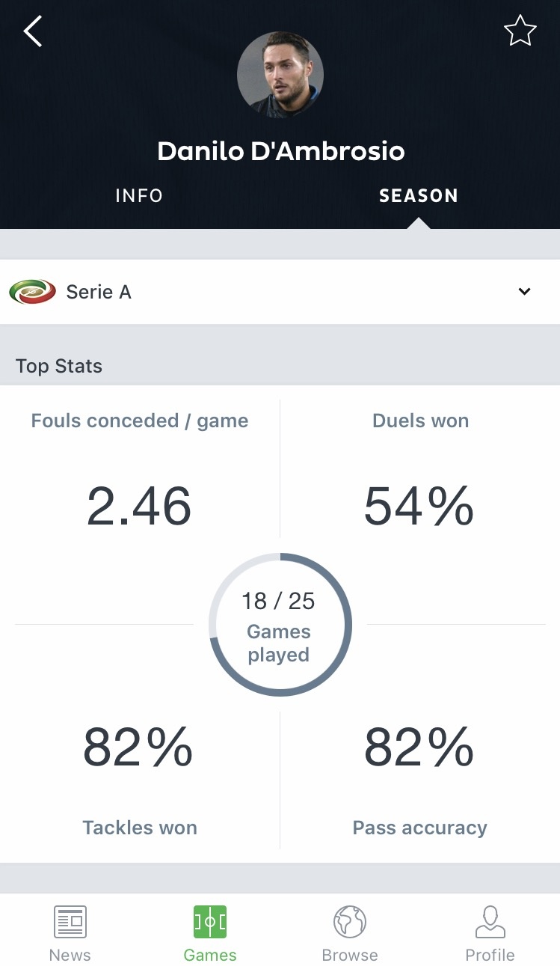Tap the dropdown chevron beside Serie A
Screen dimensions: 560x966
(525, 292)
